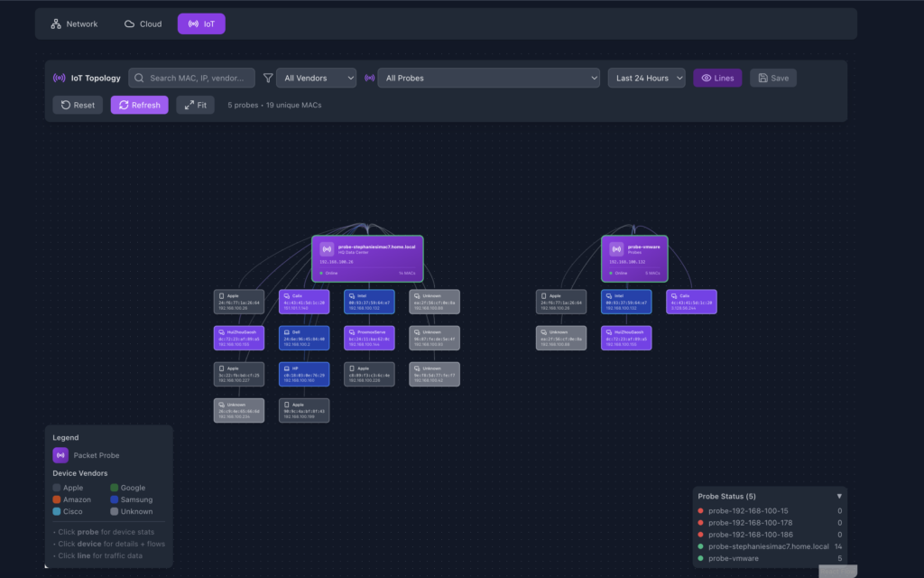Open the All Vendors dropdown
This screenshot has height=578, width=924.
point(316,79)
